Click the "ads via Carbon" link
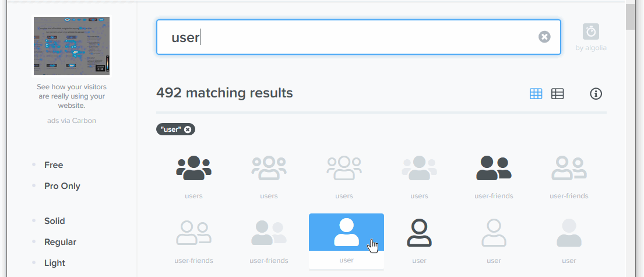 (x=72, y=121)
